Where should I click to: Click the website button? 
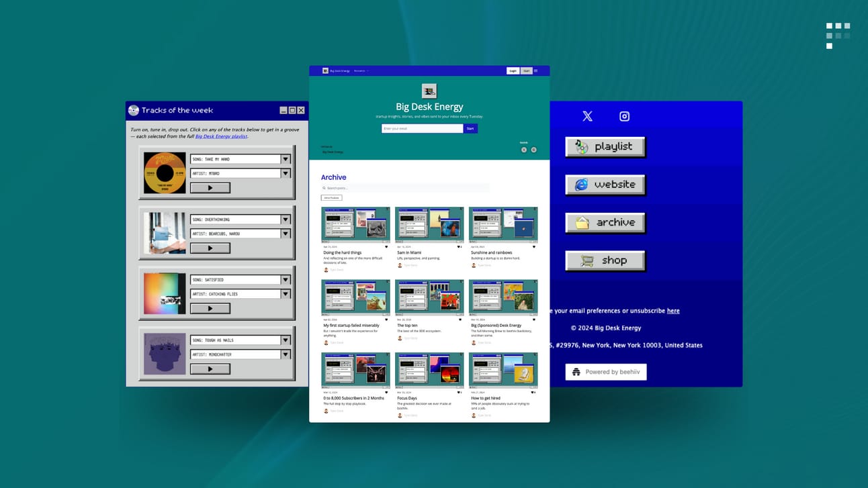[x=605, y=185]
